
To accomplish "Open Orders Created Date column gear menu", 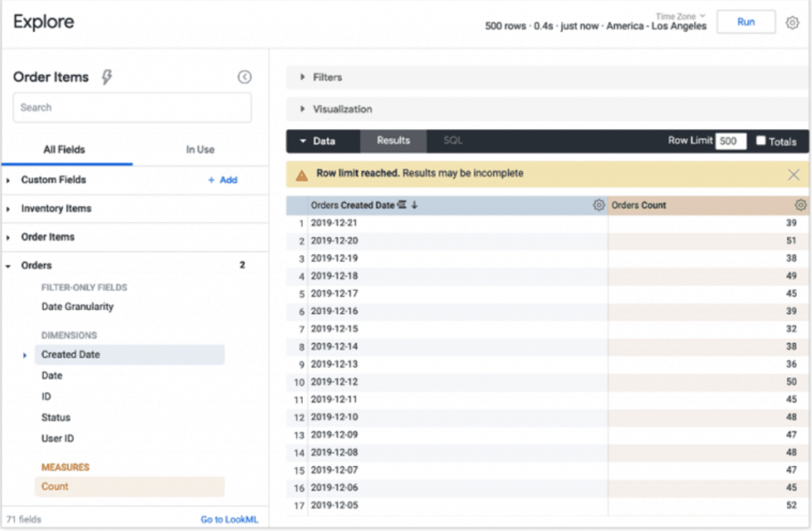I will (598, 205).
